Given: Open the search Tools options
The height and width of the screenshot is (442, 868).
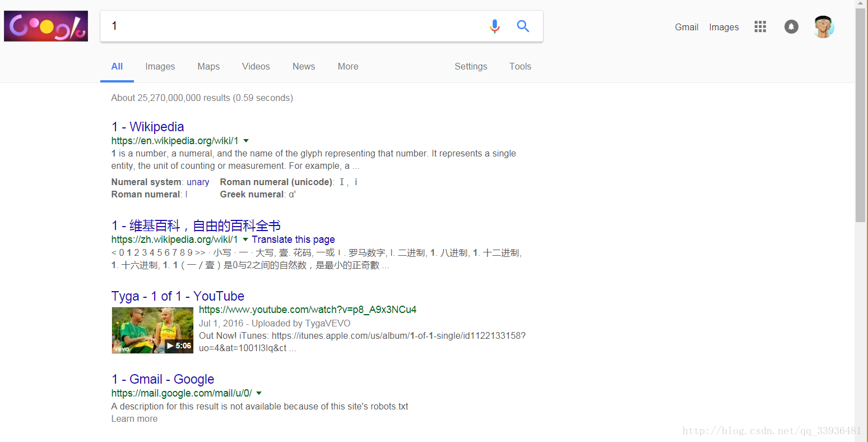Looking at the screenshot, I should pos(520,66).
